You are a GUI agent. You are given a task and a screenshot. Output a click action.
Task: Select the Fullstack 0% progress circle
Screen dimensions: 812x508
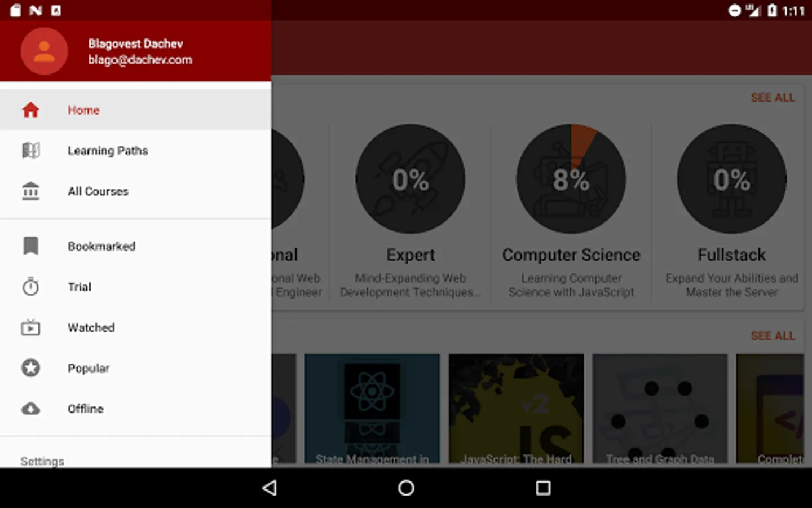point(732,179)
